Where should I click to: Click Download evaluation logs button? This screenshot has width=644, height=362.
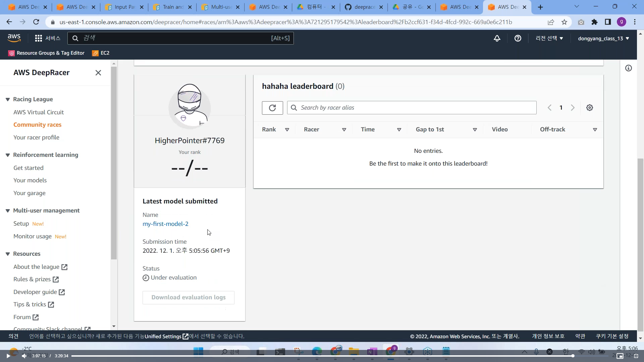[x=188, y=297]
